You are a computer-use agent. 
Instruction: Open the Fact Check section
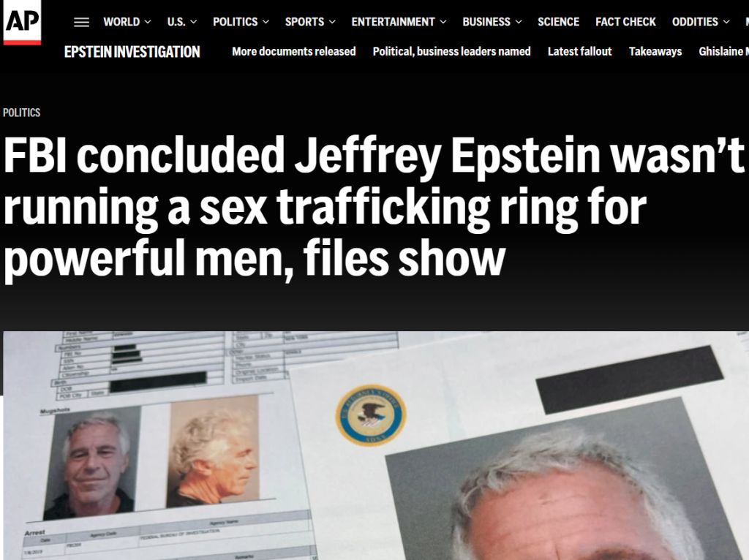point(626,22)
